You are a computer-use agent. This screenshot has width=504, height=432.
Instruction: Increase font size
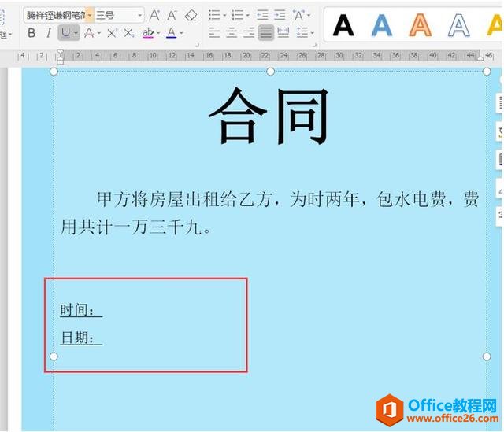[x=154, y=15]
